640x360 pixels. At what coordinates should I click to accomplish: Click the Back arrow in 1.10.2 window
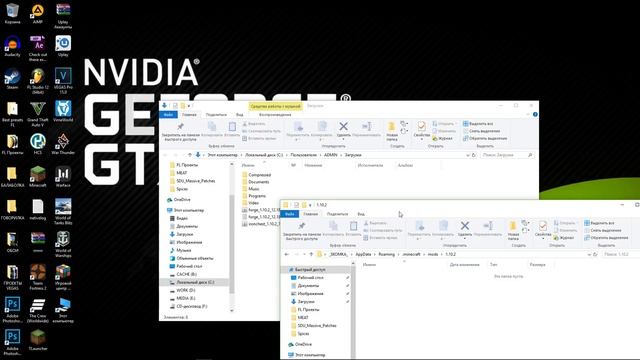click(287, 254)
